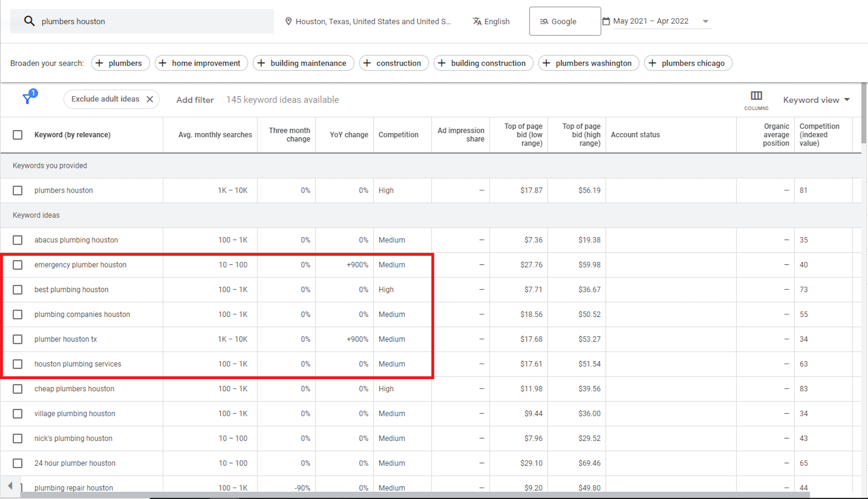Add 'plumbers' to broaden your search
868x499 pixels.
120,63
